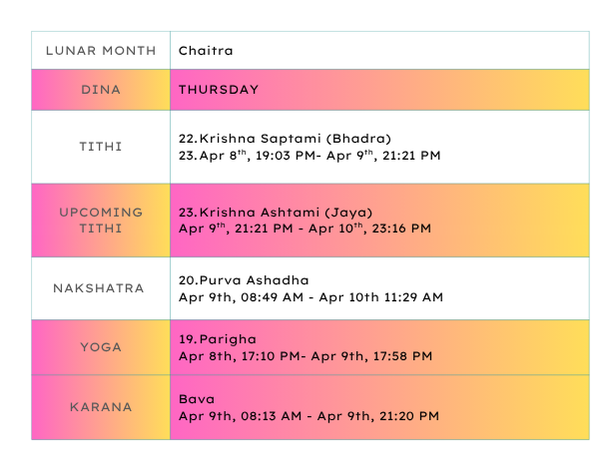
Task: Click the TITHI row label
Action: click(x=100, y=147)
